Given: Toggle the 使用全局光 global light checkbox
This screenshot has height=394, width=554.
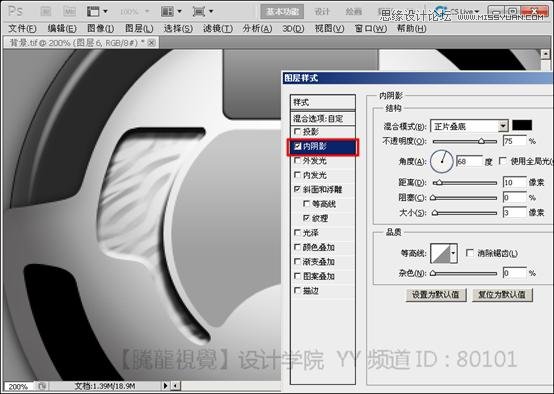Looking at the screenshot, I should (502, 161).
